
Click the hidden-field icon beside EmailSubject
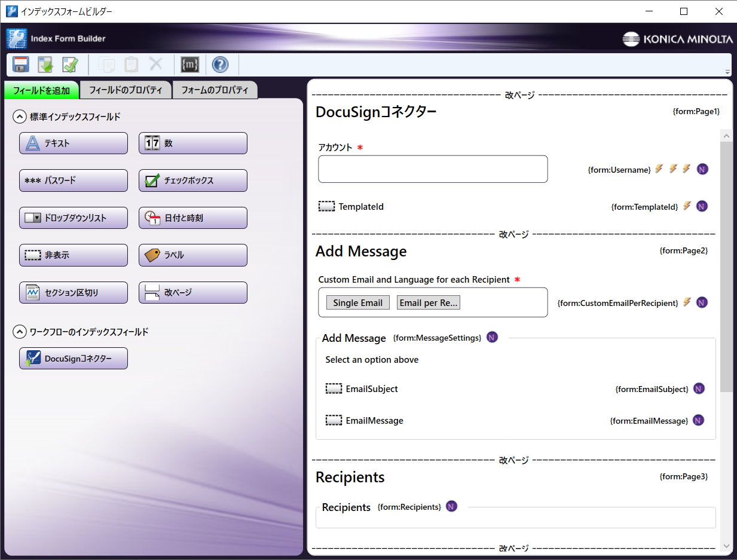[x=334, y=388]
